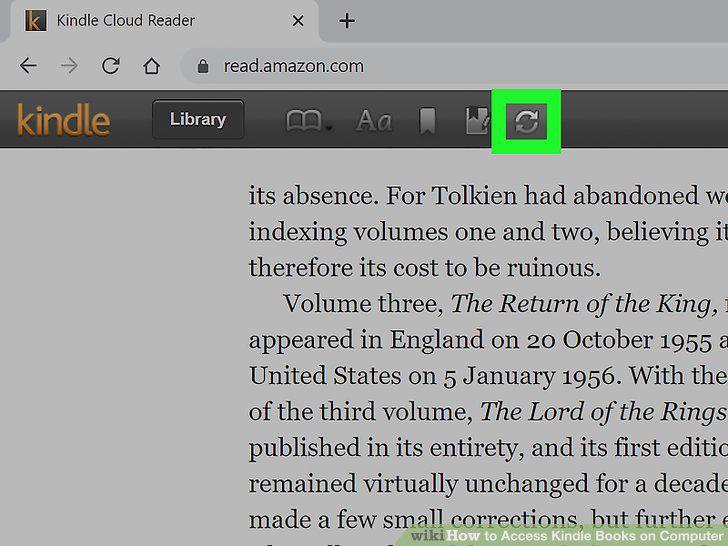Image resolution: width=728 pixels, height=546 pixels.
Task: Open font settings Aa icon
Action: [374, 121]
